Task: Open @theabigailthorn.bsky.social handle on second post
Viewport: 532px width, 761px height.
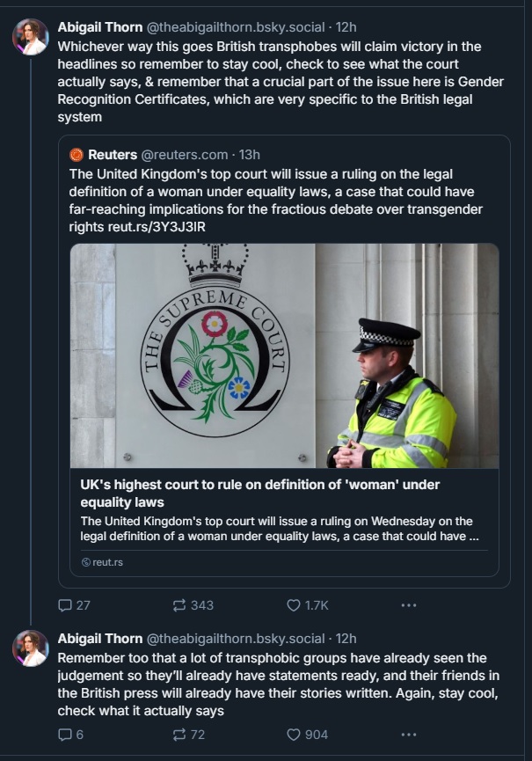Action: [236, 639]
